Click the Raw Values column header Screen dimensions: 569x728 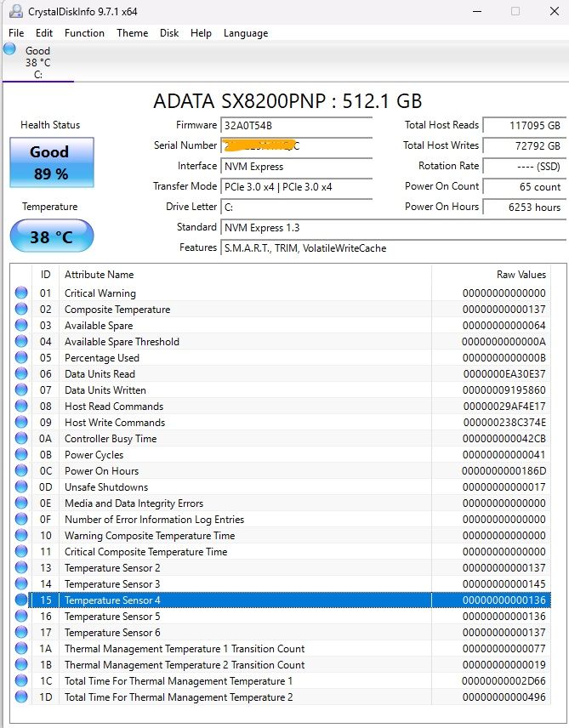[491, 275]
